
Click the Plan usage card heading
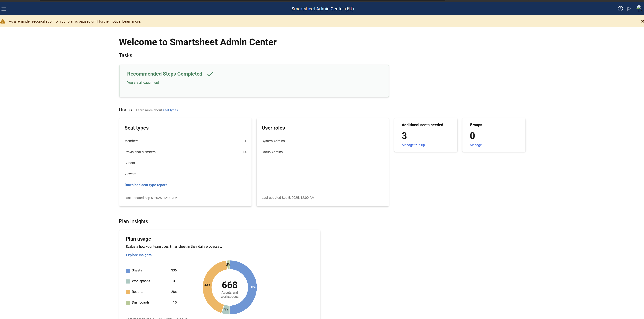point(138,239)
